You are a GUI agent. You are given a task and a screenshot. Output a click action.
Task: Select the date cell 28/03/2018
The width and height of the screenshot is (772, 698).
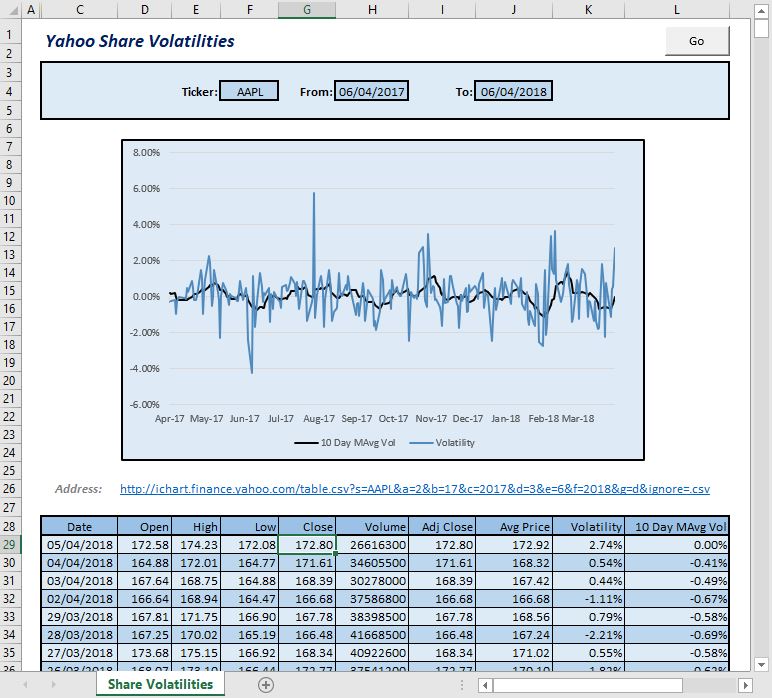pyautogui.click(x=79, y=635)
